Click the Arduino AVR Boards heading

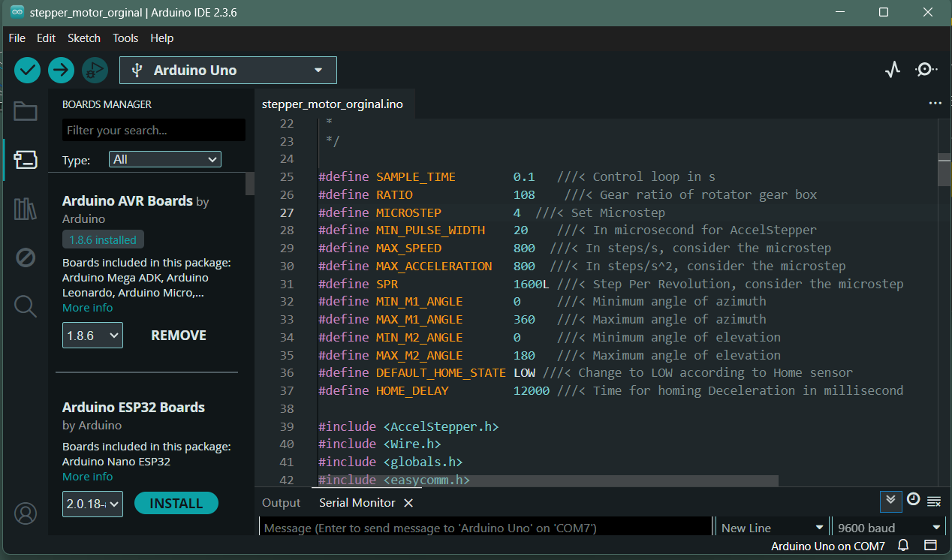[x=128, y=201]
